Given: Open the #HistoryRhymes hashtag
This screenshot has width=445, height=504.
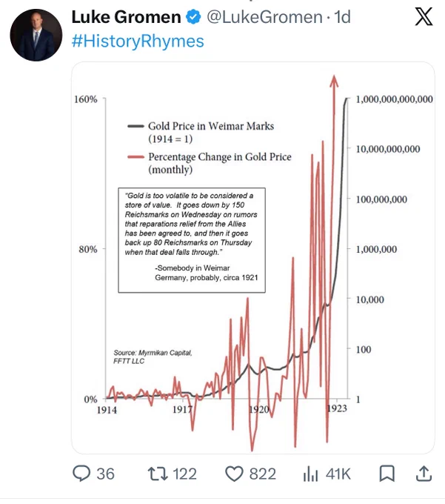Looking at the screenshot, I should click(x=138, y=42).
